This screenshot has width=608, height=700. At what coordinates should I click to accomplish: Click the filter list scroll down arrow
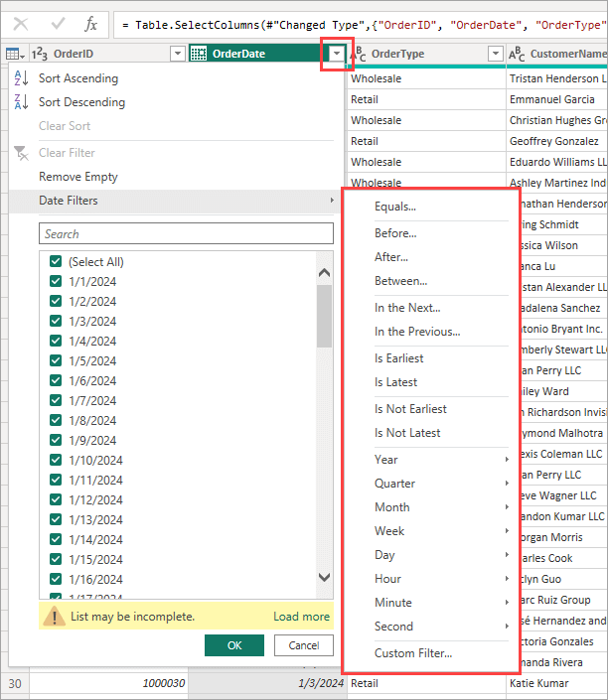tap(325, 577)
